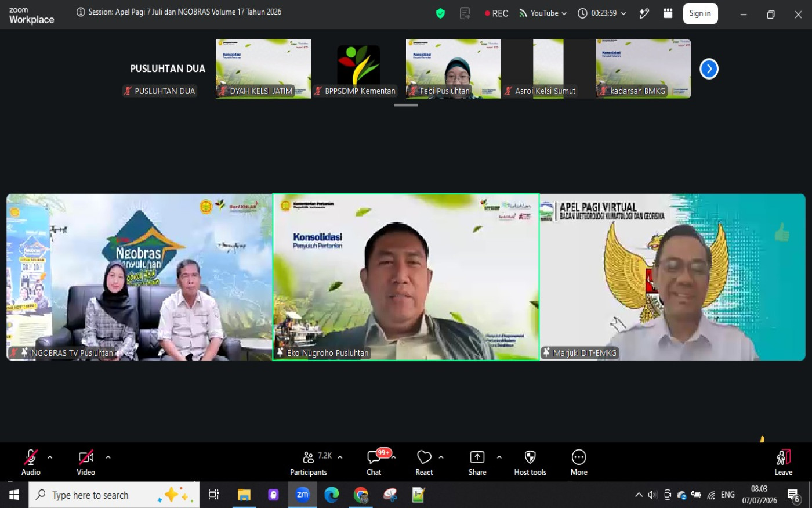Image resolution: width=812 pixels, height=508 pixels.
Task: Open the annotation pen tool icon
Action: pos(644,13)
